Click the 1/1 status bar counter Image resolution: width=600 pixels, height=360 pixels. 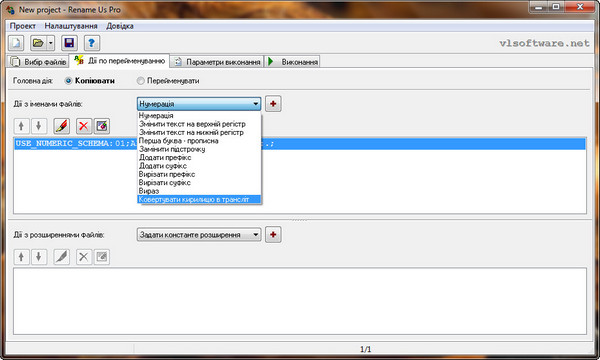[x=365, y=349]
